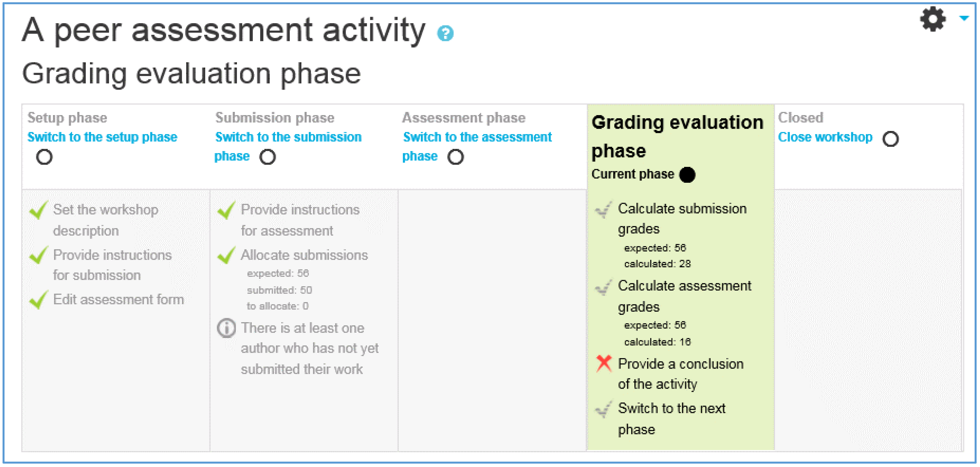Viewport: 980px width, 467px height.
Task: Open Calculate submission grades task
Action: coord(682,218)
